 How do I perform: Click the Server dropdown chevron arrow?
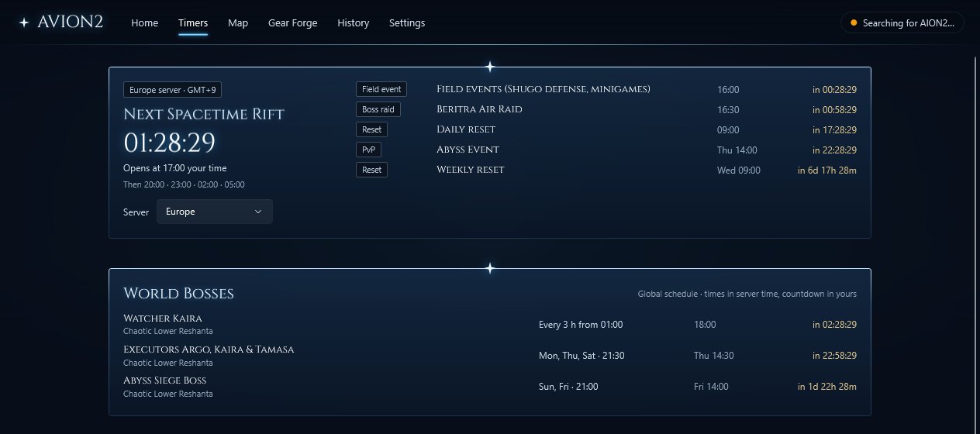pos(258,212)
